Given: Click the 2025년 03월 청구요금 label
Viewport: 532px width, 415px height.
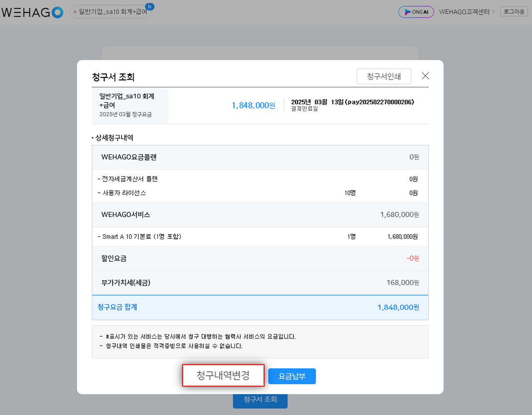Looking at the screenshot, I should (x=125, y=114).
